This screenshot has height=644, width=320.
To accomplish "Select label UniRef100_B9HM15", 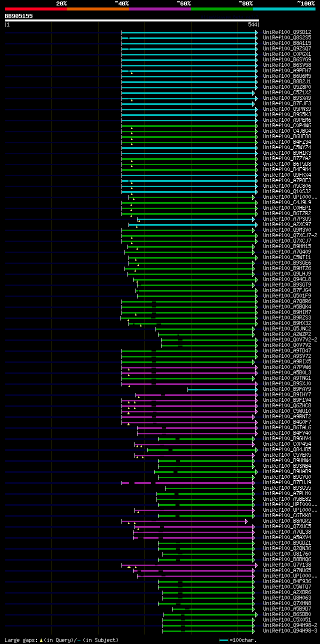I will click(x=287, y=247).
